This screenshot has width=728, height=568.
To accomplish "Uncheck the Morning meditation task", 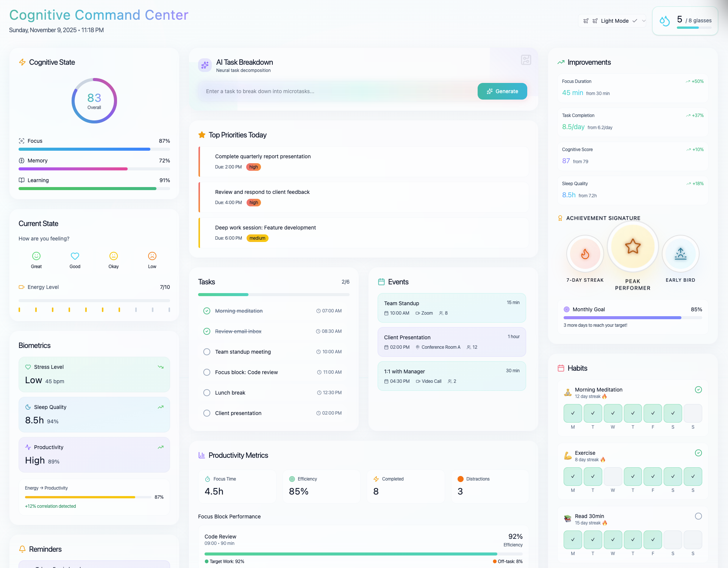I will (207, 311).
